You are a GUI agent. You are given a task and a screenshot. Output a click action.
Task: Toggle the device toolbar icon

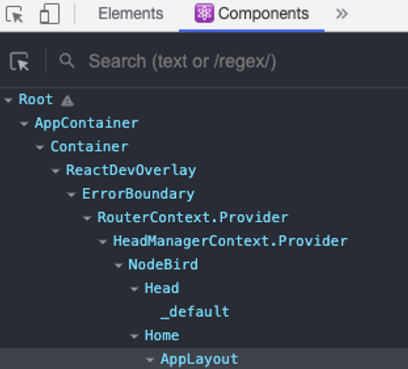pos(50,14)
